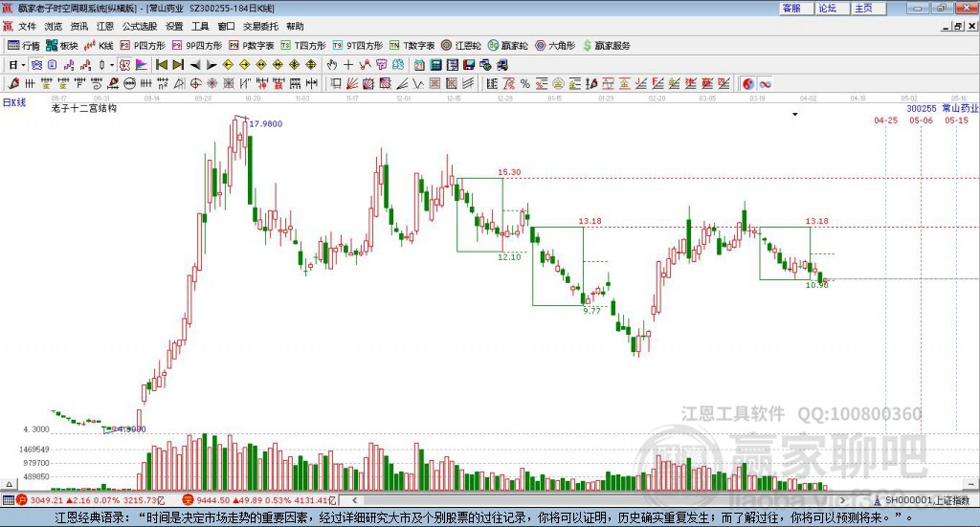The image size is (980, 527).
Task: Click the 05-06 date marker
Action: [x=921, y=121]
